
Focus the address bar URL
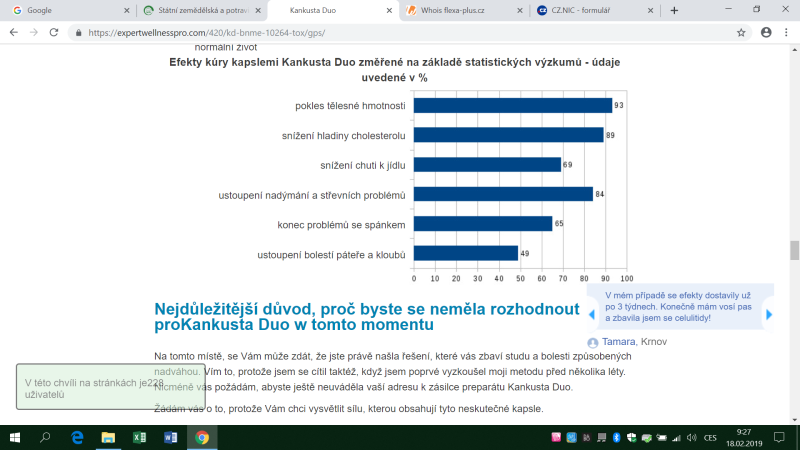pyautogui.click(x=207, y=33)
